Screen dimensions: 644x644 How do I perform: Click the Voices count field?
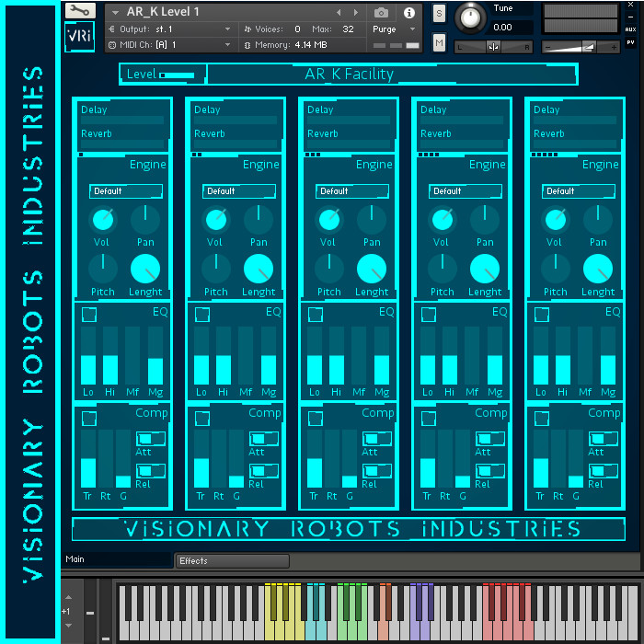pyautogui.click(x=297, y=29)
